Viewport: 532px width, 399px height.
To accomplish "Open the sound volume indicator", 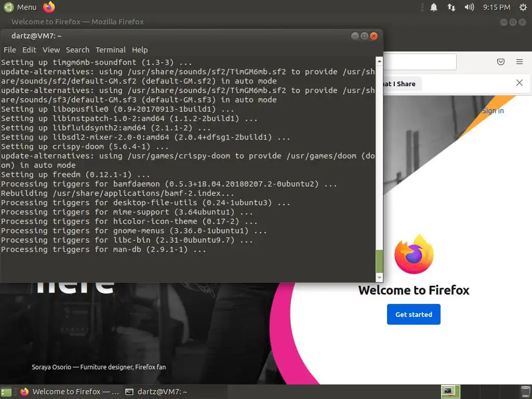I will (x=469, y=7).
